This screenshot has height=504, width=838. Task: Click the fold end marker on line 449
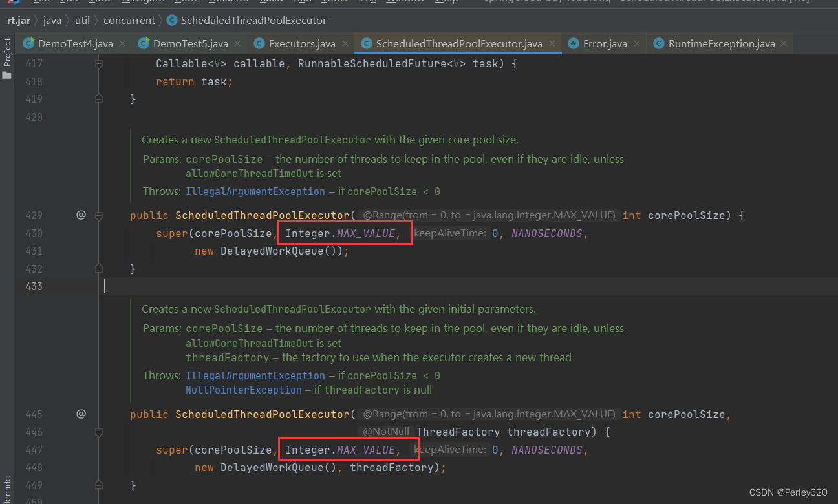click(x=99, y=485)
